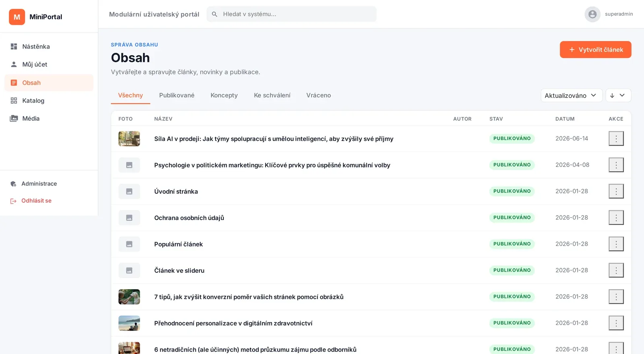Open Nástěnka in the sidebar
The image size is (644, 354).
49,47
